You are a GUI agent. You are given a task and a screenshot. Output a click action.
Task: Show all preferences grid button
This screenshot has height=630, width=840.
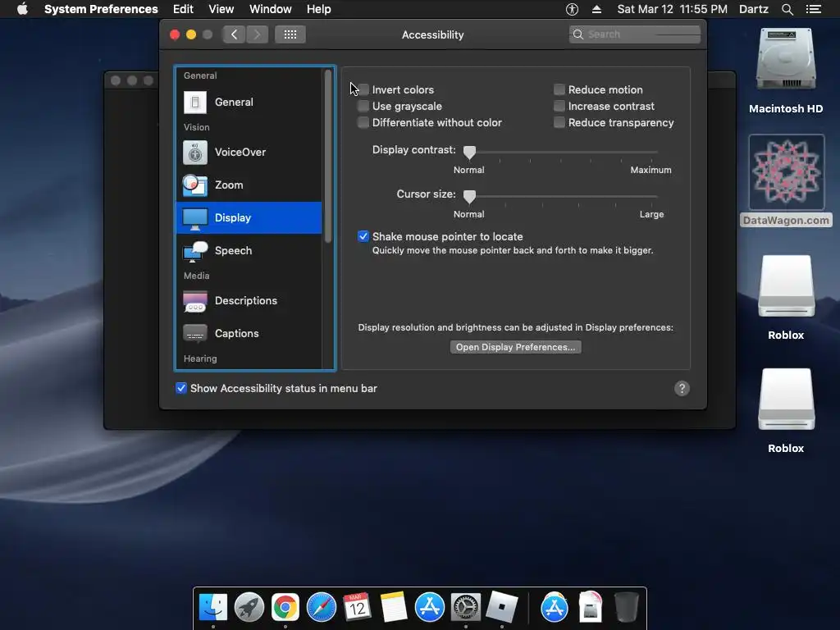coord(290,34)
